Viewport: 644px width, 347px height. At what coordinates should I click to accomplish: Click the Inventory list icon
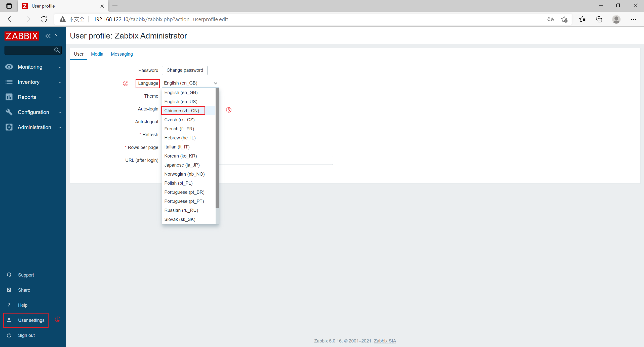[x=9, y=82]
